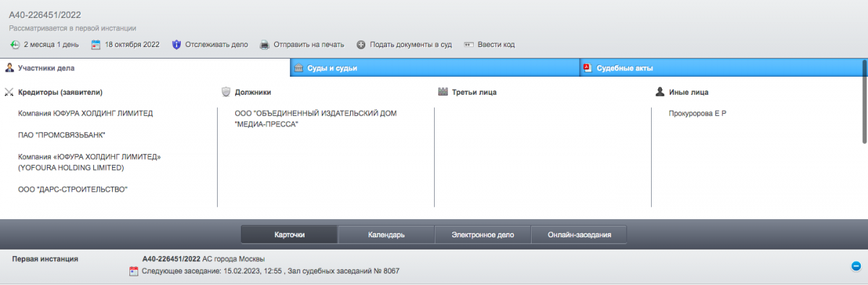Click creditor Компания ЮФУРА ХОЛДИНГ ЛИМИТЕД
Image resolution: width=868 pixels, height=285 pixels.
(x=85, y=114)
